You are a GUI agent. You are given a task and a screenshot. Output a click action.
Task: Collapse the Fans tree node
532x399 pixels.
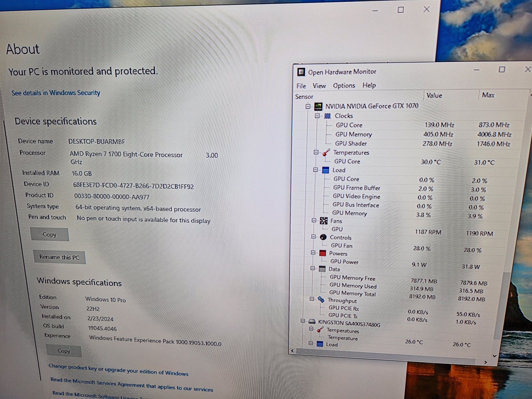314,220
